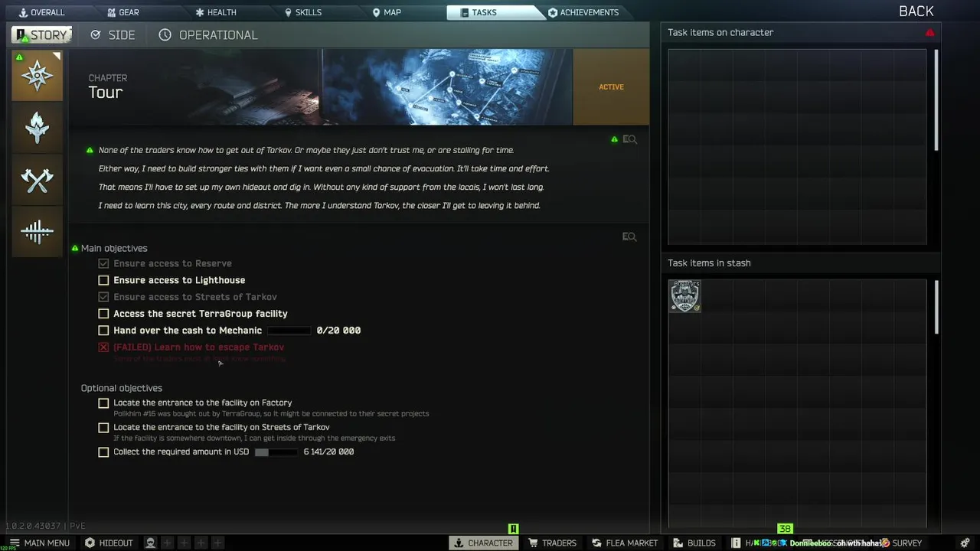The image size is (980, 551).
Task: Click the 0/20 000 cash counter
Action: point(338,331)
